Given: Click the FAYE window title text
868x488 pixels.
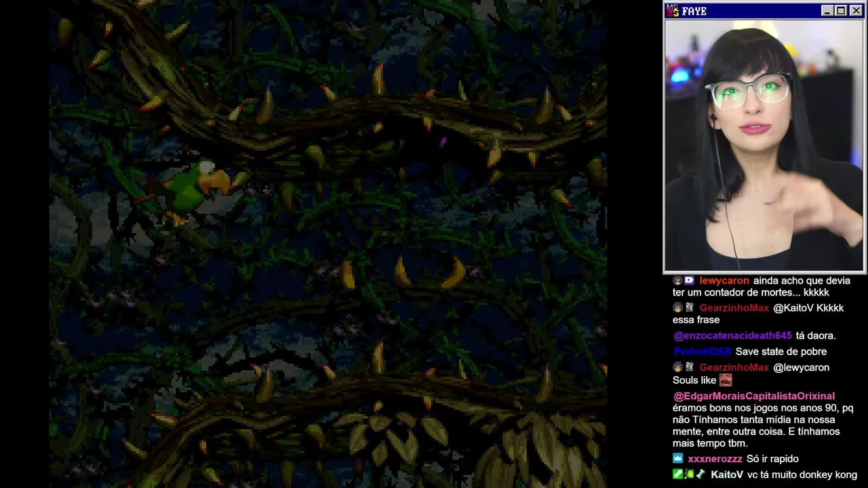Looking at the screenshot, I should coord(694,11).
